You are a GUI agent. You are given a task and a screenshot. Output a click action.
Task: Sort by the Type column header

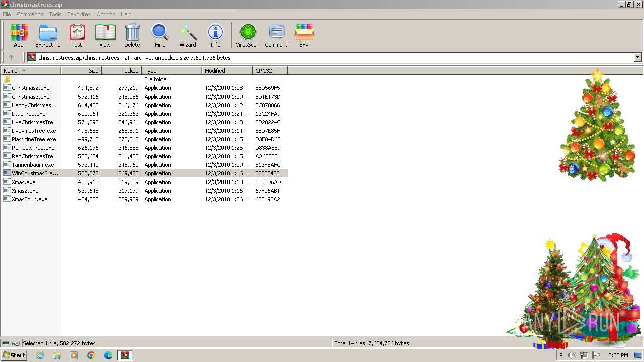pos(172,71)
